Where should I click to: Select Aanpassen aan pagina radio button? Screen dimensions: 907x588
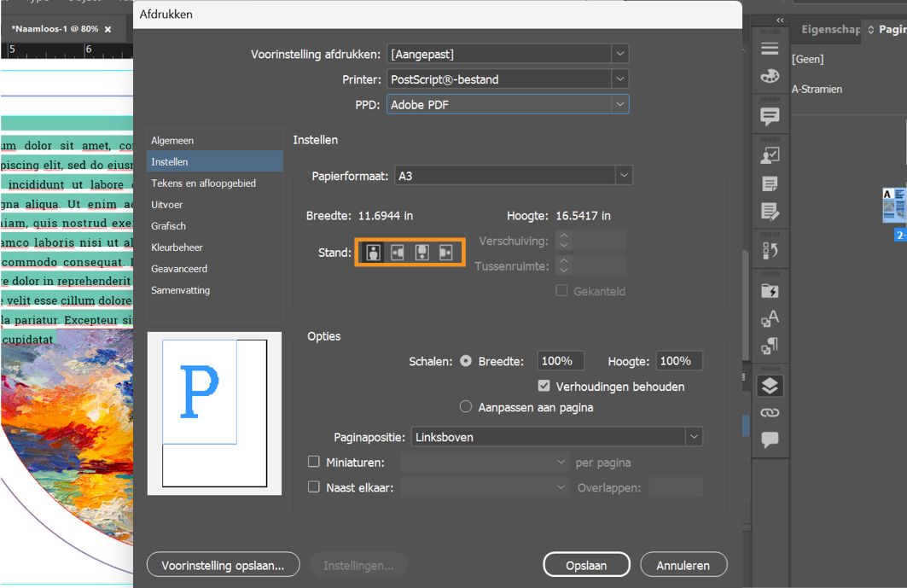click(x=466, y=407)
